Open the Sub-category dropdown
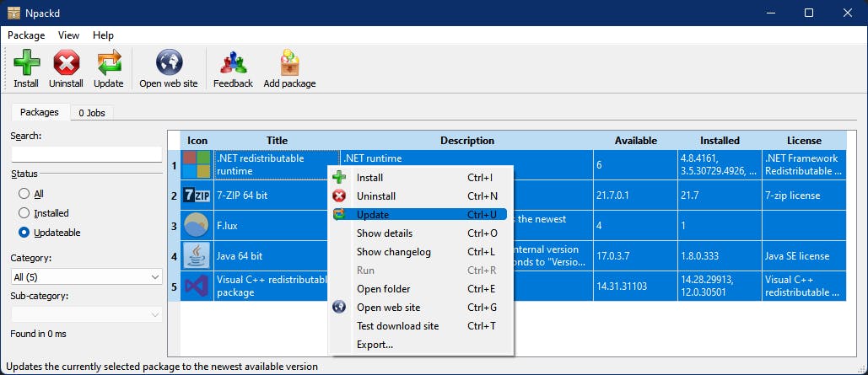This screenshot has height=375, width=868. point(86,314)
